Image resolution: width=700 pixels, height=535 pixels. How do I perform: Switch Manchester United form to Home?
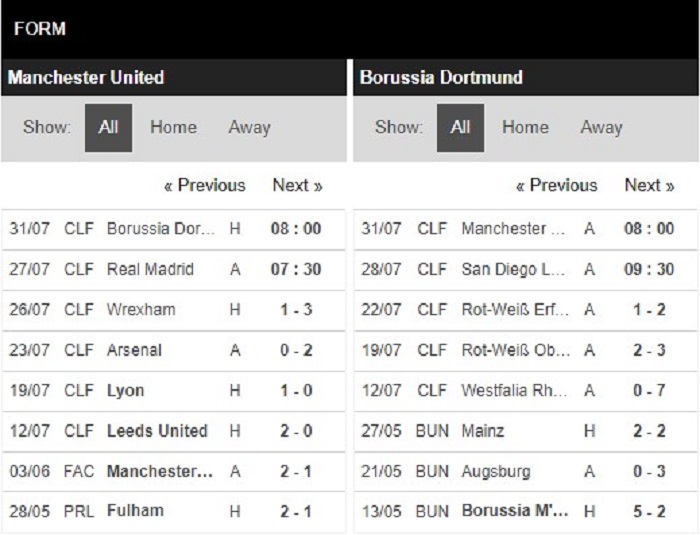[x=173, y=127]
